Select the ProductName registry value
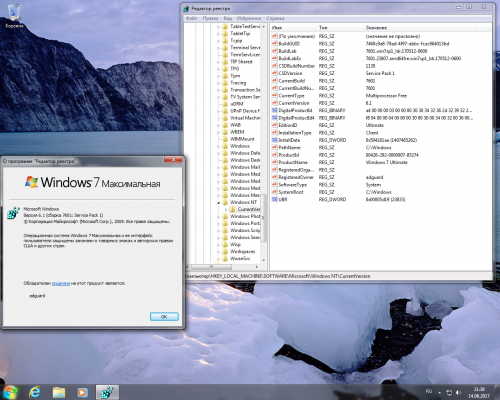 click(x=293, y=162)
